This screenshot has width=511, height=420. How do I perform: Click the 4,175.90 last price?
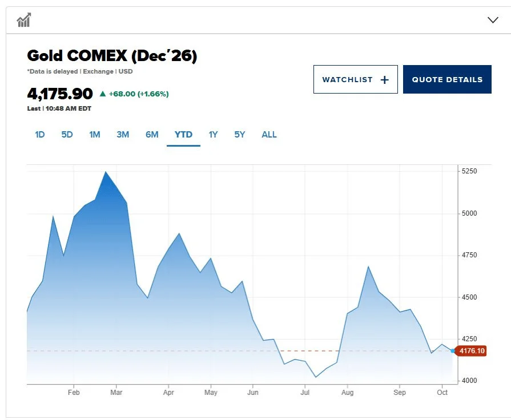[x=60, y=94]
